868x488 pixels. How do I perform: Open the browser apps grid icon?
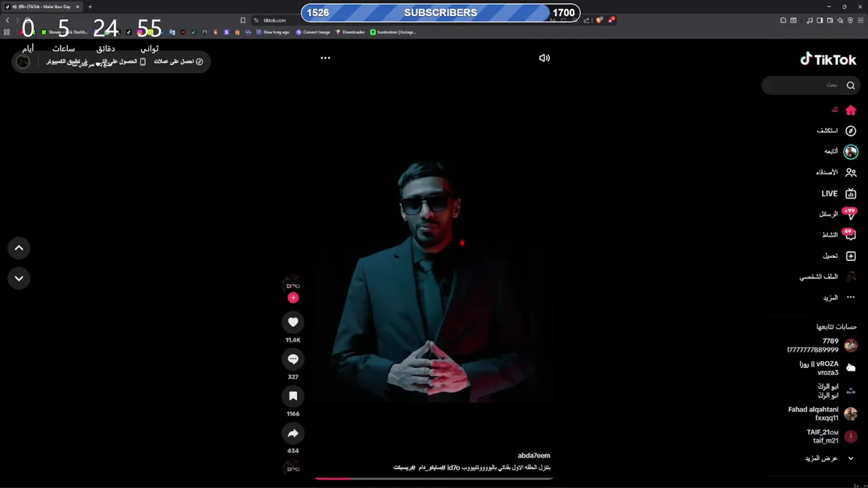click(x=7, y=32)
